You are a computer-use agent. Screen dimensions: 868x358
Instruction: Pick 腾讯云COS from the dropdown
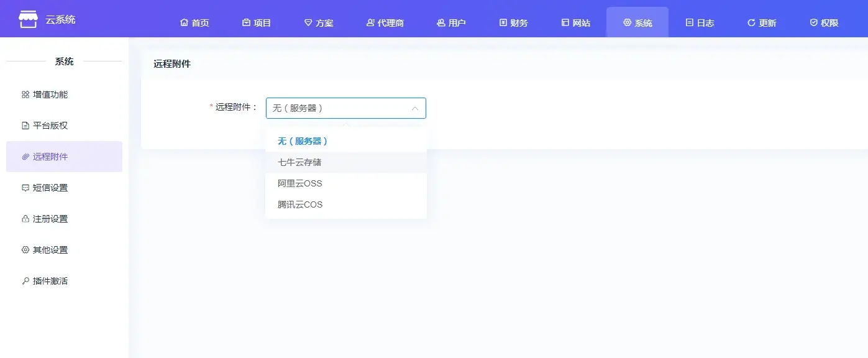(x=300, y=204)
